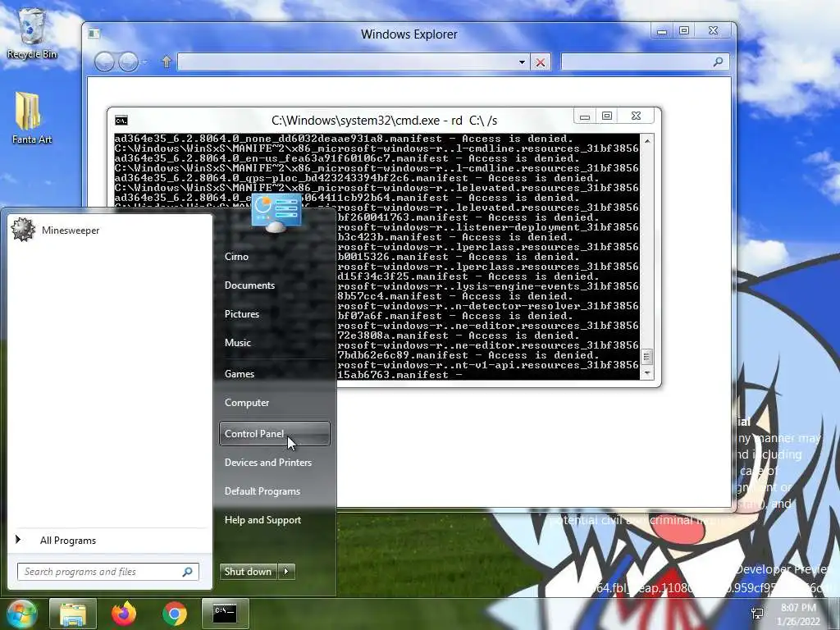Click the network icon in system tray
This screenshot has width=840, height=630.
pyautogui.click(x=757, y=614)
